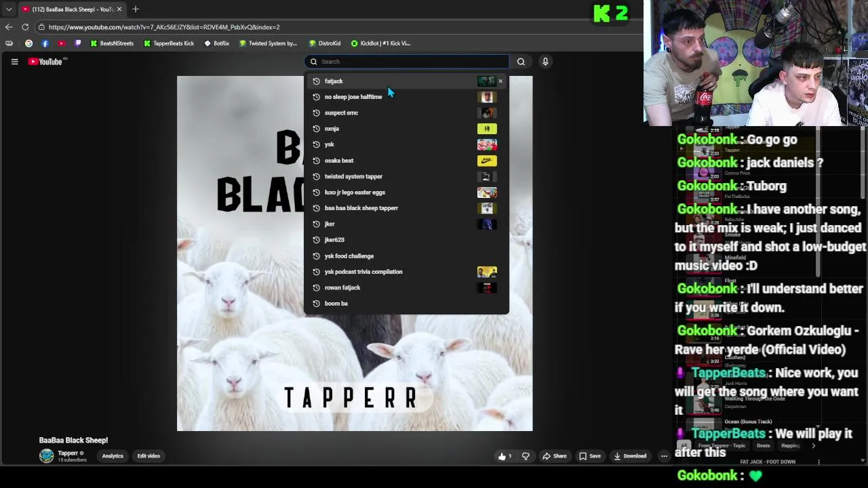This screenshot has width=868, height=488.
Task: Open the Facebook bookmark icon
Action: (x=45, y=43)
